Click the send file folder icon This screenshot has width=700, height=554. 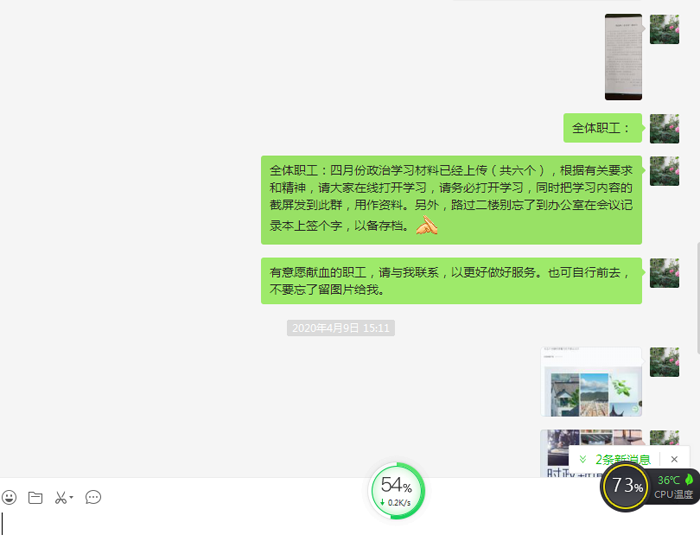click(x=35, y=497)
